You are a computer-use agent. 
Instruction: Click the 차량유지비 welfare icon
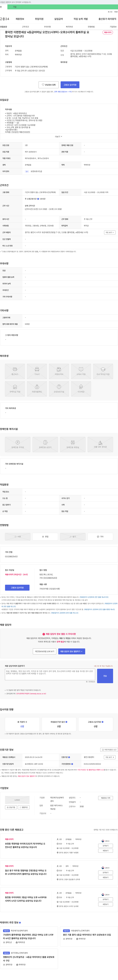59,371
